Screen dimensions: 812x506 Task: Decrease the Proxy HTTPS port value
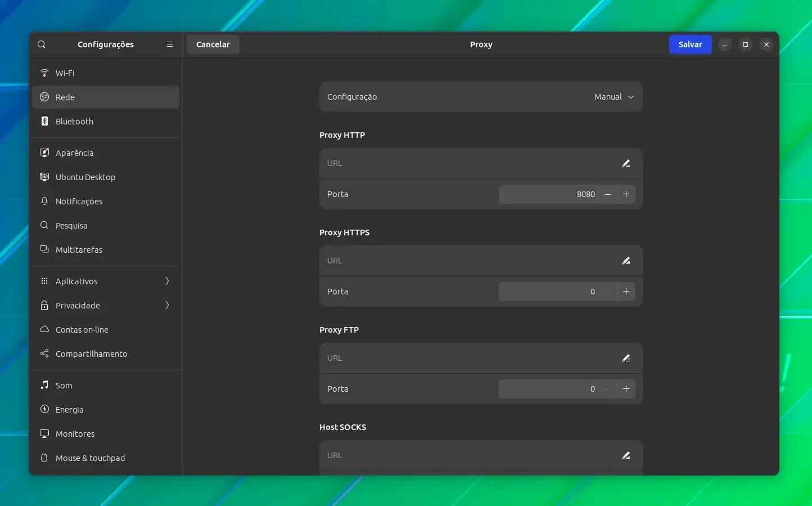point(608,292)
